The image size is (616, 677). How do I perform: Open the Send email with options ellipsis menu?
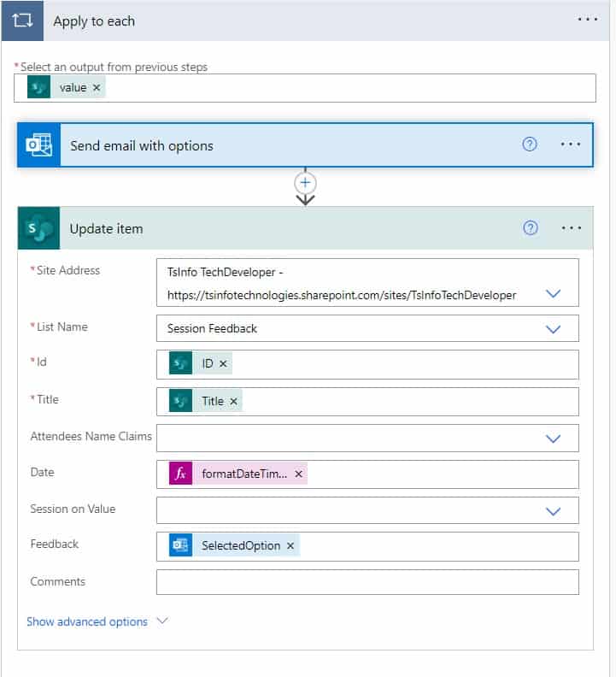coord(571,144)
